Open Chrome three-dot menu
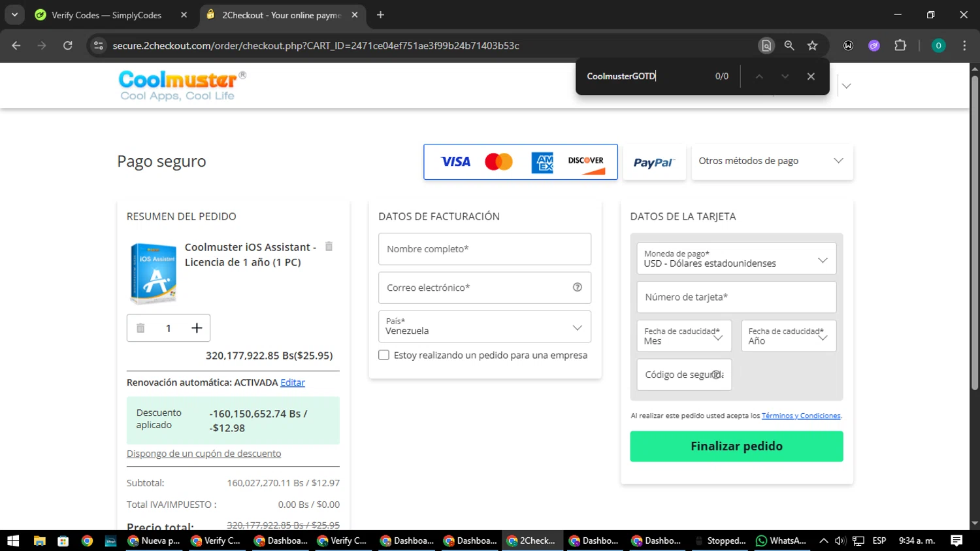The width and height of the screenshot is (980, 551). click(964, 46)
